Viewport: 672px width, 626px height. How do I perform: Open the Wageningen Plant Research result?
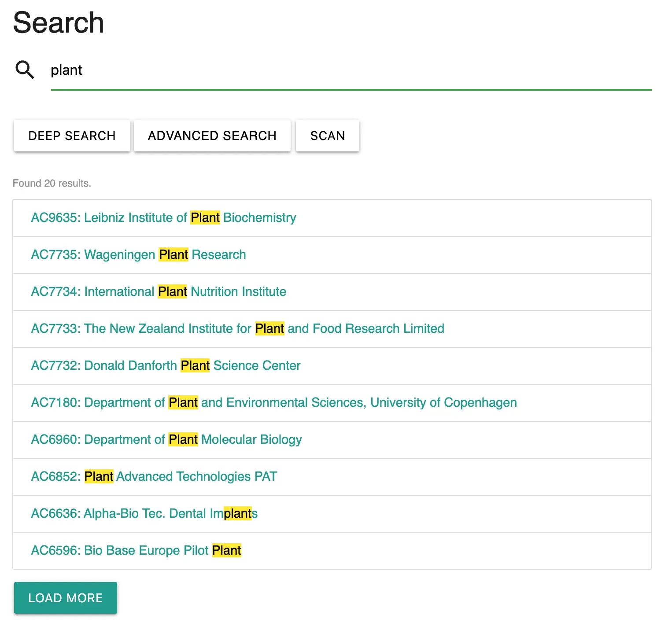point(138,254)
